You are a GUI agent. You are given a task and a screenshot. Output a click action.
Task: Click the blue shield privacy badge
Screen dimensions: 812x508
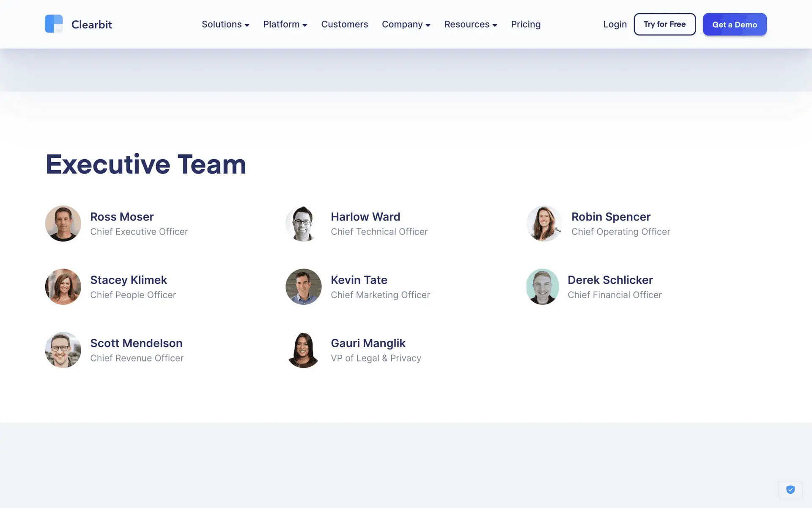(x=790, y=490)
